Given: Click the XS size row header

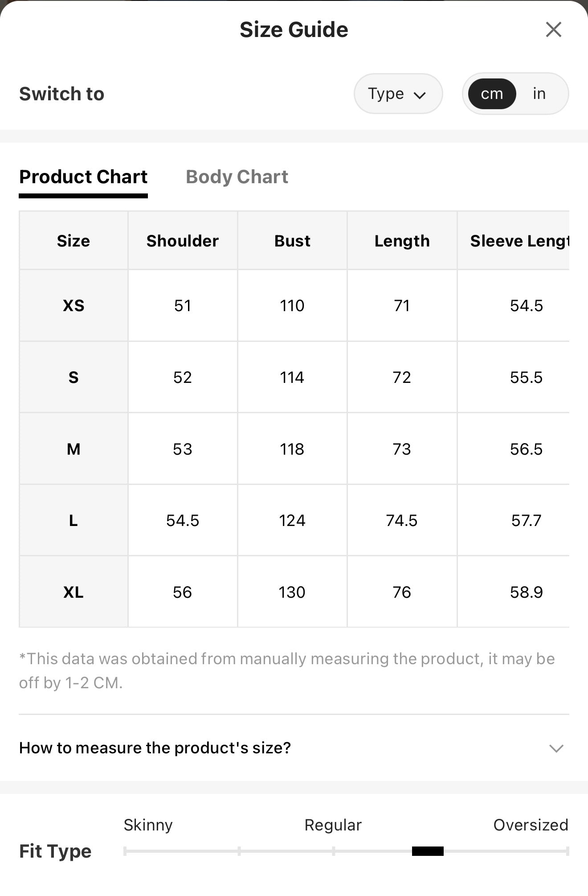Looking at the screenshot, I should (x=73, y=306).
